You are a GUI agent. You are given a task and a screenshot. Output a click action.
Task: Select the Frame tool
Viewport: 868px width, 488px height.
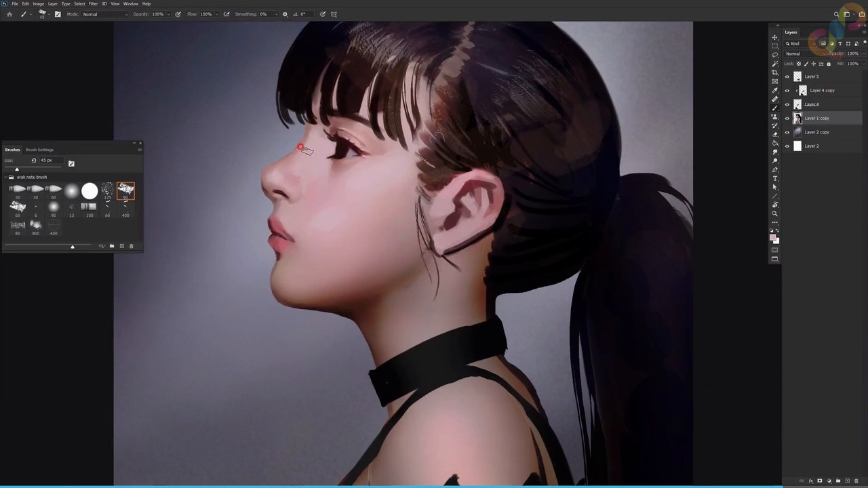click(775, 81)
